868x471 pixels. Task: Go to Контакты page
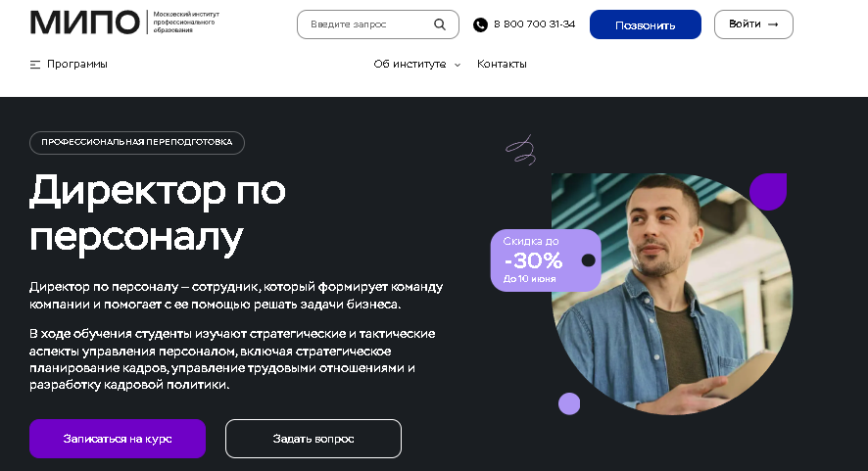502,65
